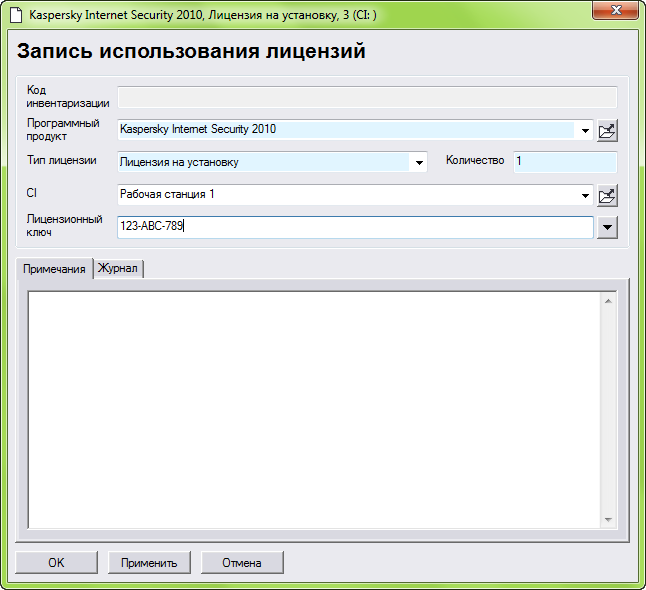Open the linked CI record icon
The height and width of the screenshot is (590, 646).
pyautogui.click(x=607, y=195)
